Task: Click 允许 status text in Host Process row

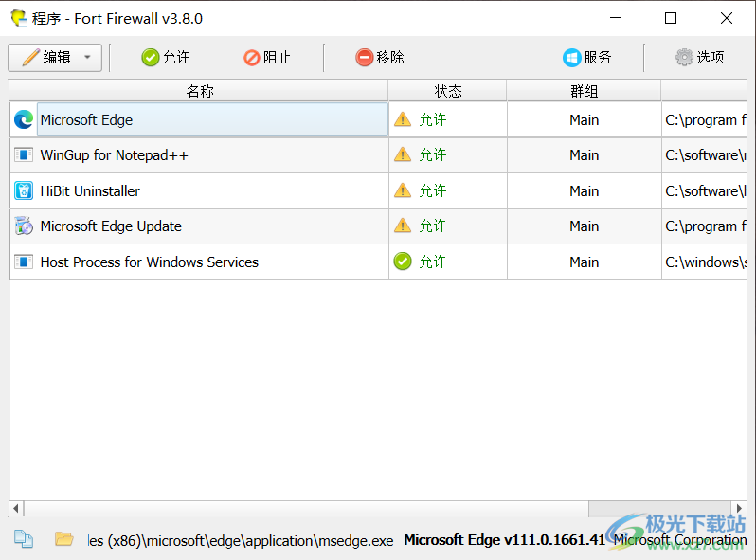Action: (x=433, y=262)
